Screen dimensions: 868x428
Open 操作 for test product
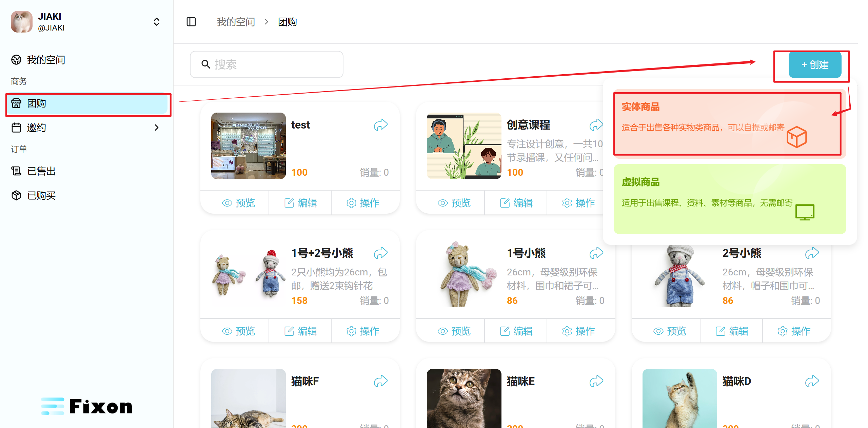tap(363, 203)
